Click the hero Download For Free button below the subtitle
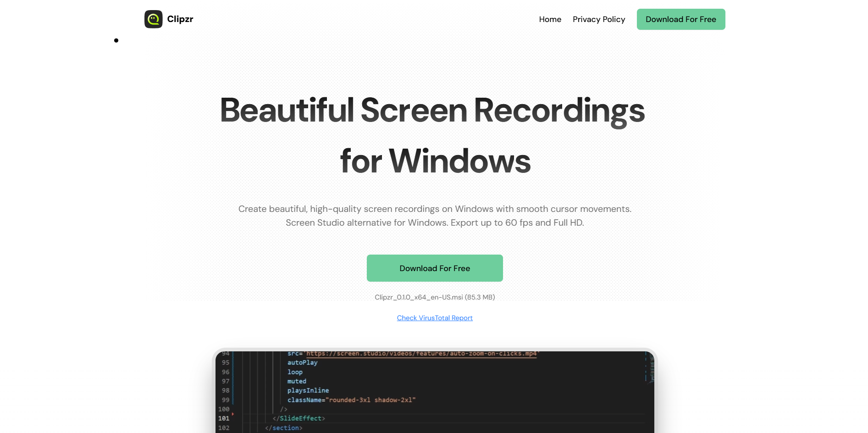The width and height of the screenshot is (868, 433). (x=435, y=268)
